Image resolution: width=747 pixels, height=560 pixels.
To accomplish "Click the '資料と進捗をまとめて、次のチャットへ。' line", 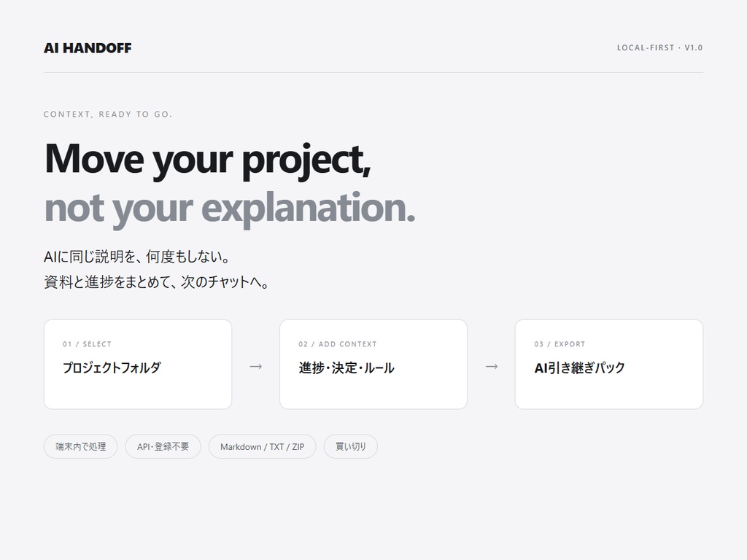I will 157,282.
